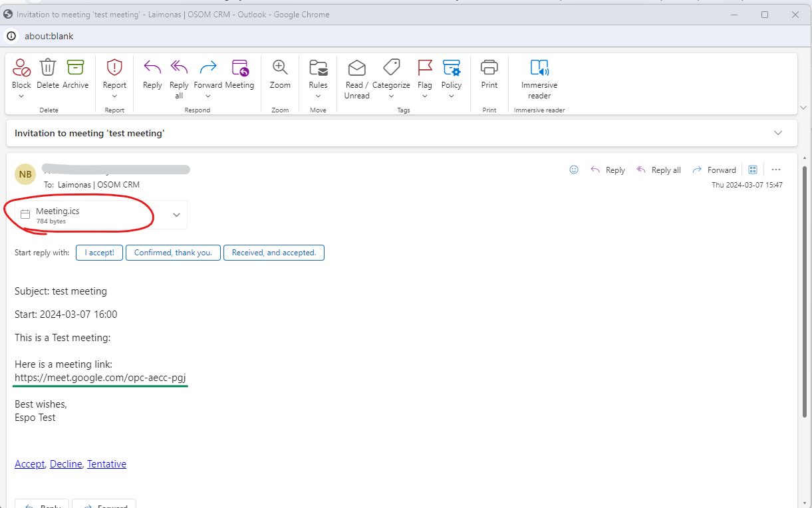Open the Google Meet meeting link

point(100,378)
